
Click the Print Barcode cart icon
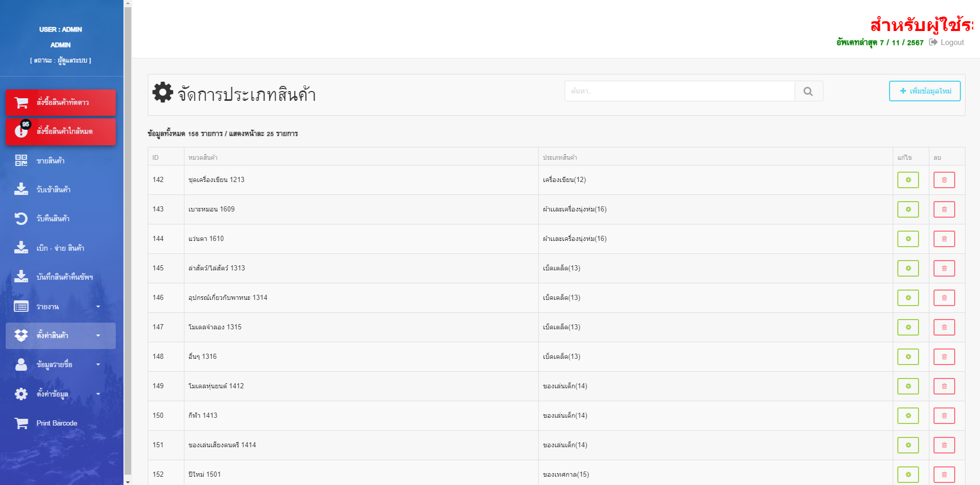[x=21, y=423]
